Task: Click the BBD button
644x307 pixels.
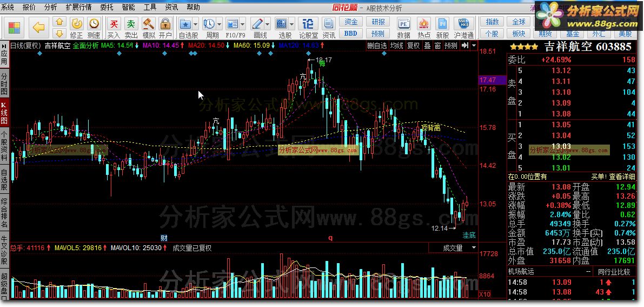Action: coord(351,34)
